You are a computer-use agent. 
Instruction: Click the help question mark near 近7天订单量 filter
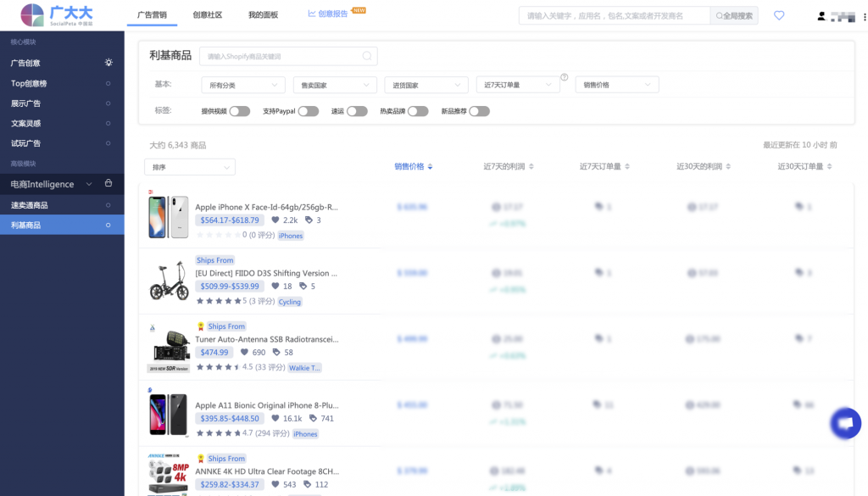(x=564, y=77)
